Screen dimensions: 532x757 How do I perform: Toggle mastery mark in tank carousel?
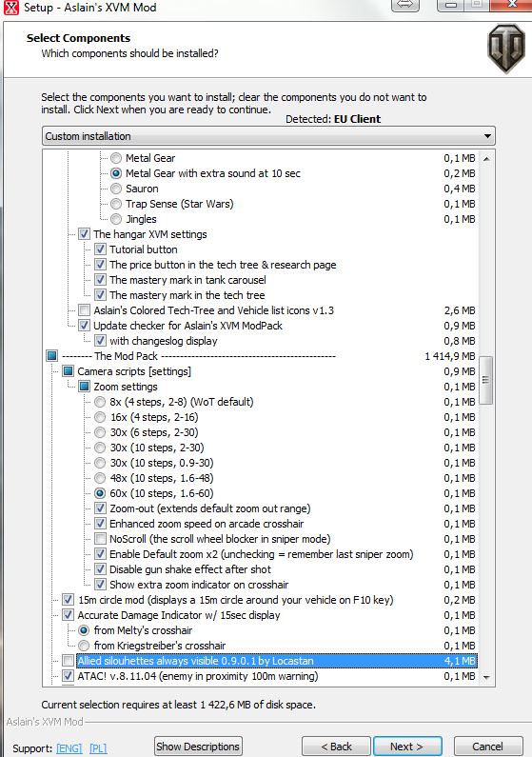(100, 280)
